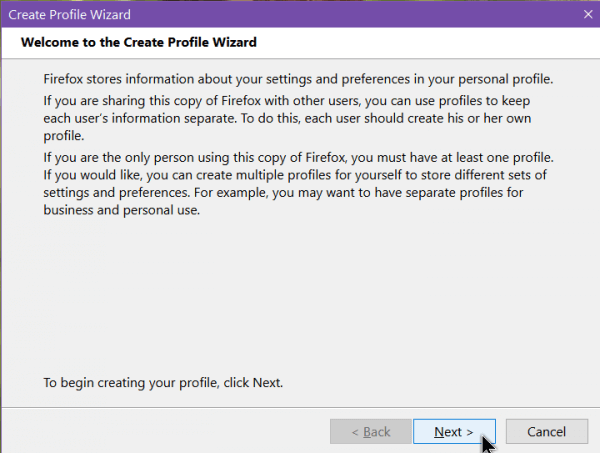Click the single word line profile.
The height and width of the screenshot is (453, 600).
click(x=64, y=136)
